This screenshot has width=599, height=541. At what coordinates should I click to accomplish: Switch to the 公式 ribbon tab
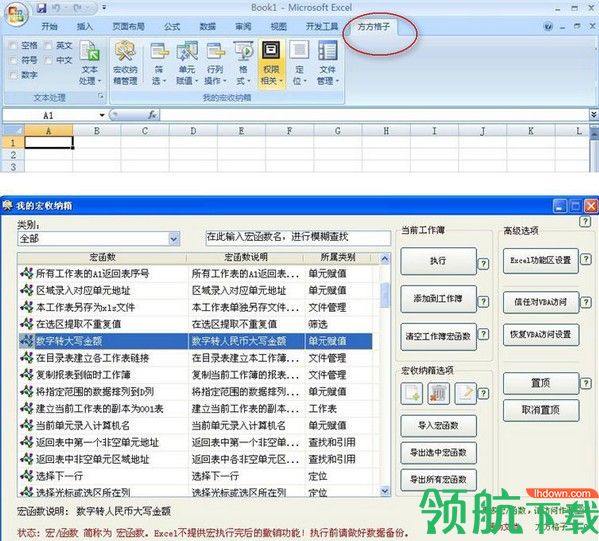click(x=172, y=26)
